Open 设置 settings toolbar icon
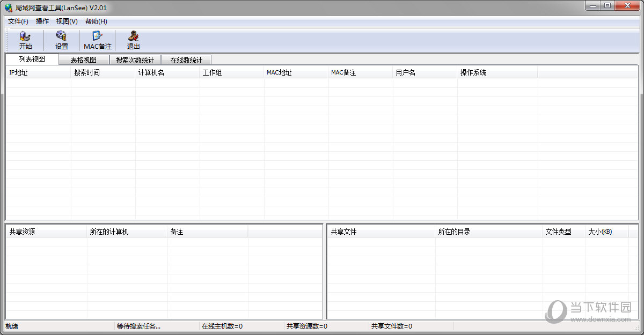Screen dimensions: 644x335 click(62, 40)
